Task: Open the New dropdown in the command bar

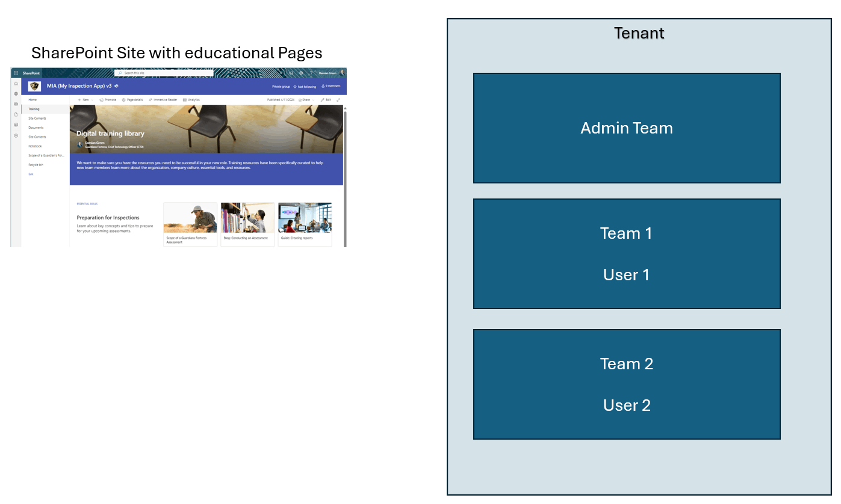Action: tap(85, 100)
